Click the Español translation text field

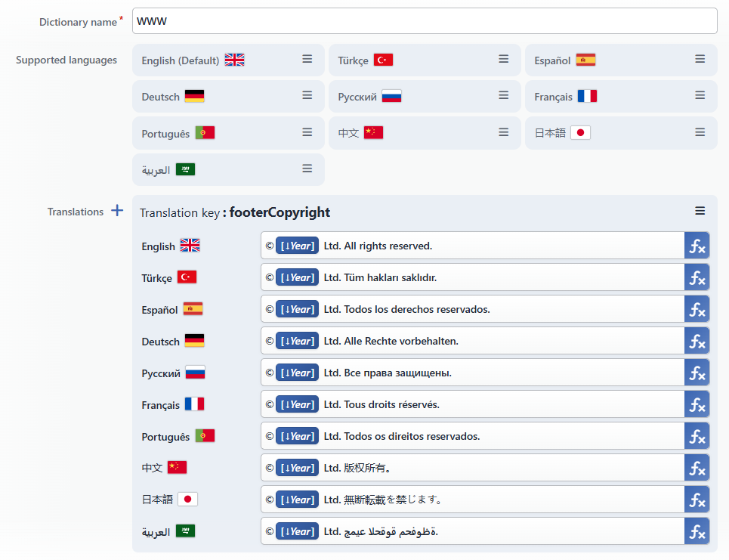click(x=473, y=309)
